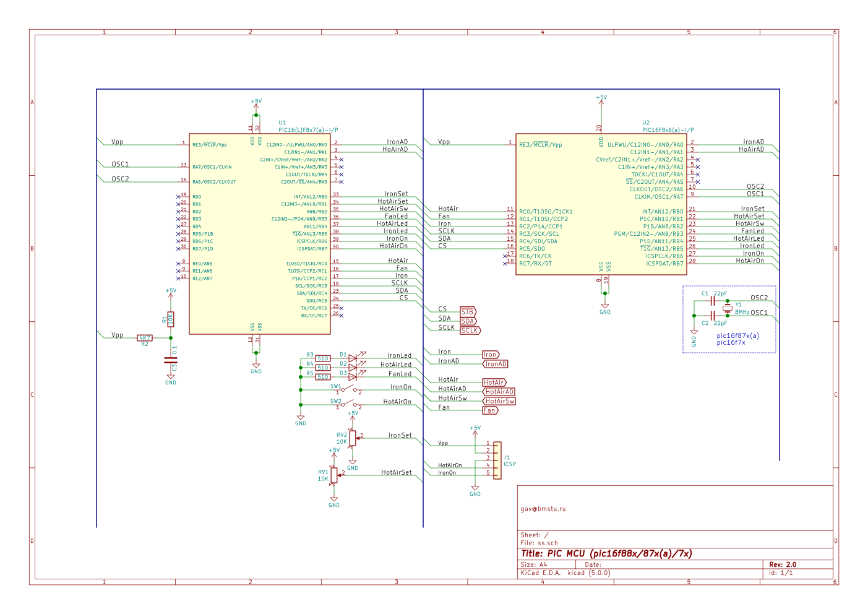Click the RV2 potentiometer symbol

coord(353,438)
